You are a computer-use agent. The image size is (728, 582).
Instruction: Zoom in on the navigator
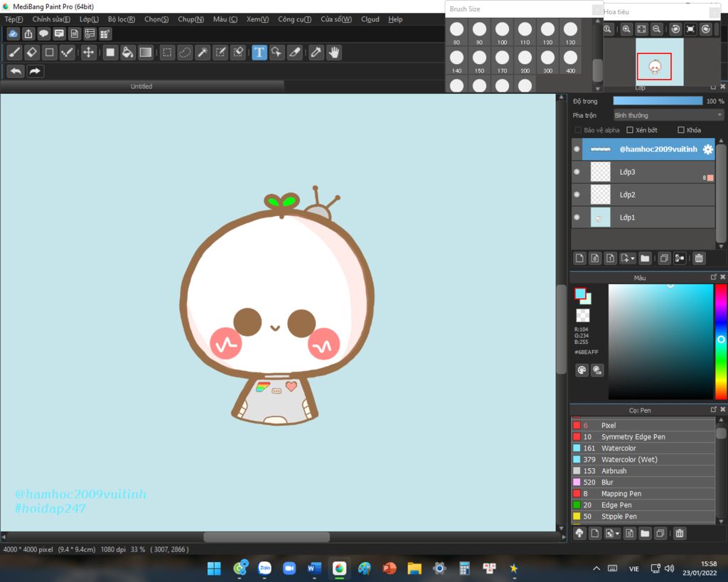pos(626,29)
